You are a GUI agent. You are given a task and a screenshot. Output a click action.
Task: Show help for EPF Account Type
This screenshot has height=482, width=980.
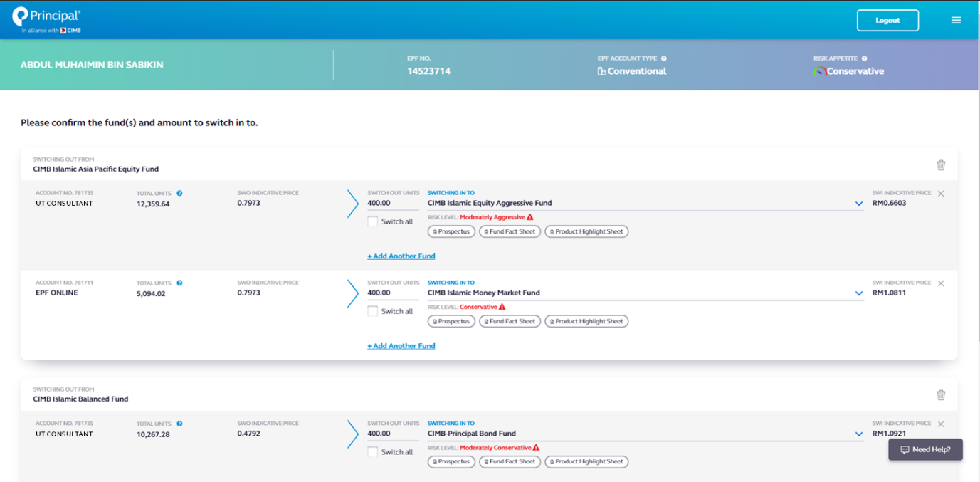point(664,58)
